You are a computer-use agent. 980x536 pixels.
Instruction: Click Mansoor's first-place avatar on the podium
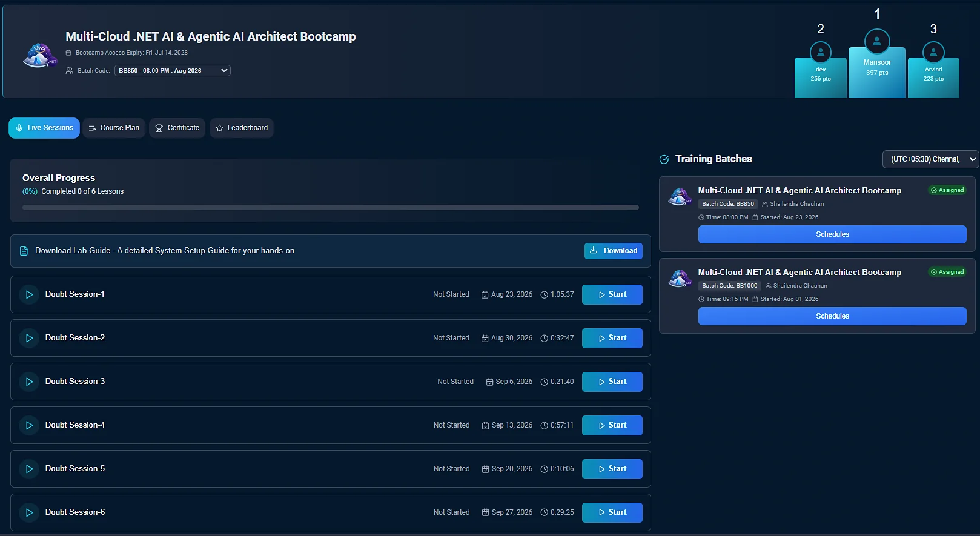[x=876, y=41]
